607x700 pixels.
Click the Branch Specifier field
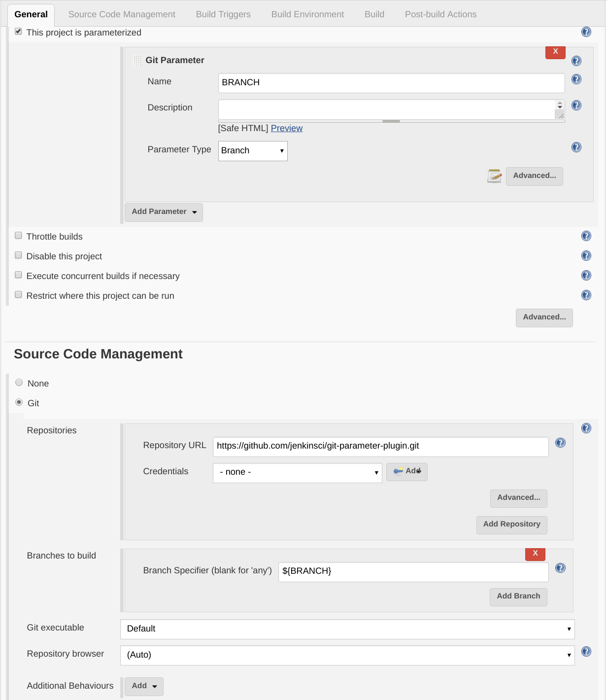pyautogui.click(x=413, y=572)
